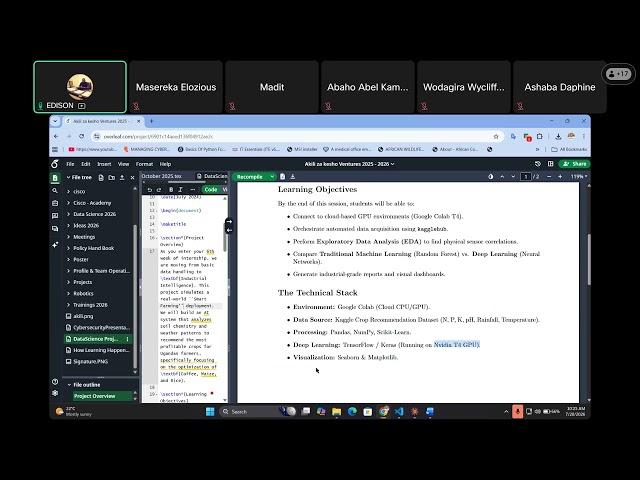Zoom in on the PDF preview
The height and width of the screenshot is (480, 640).
pyautogui.click(x=560, y=176)
